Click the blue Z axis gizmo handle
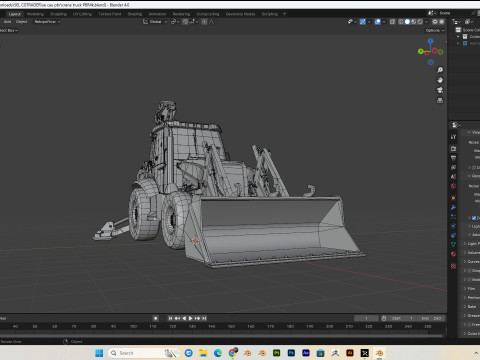Viewport: 480px width, 360px height. pyautogui.click(x=431, y=41)
